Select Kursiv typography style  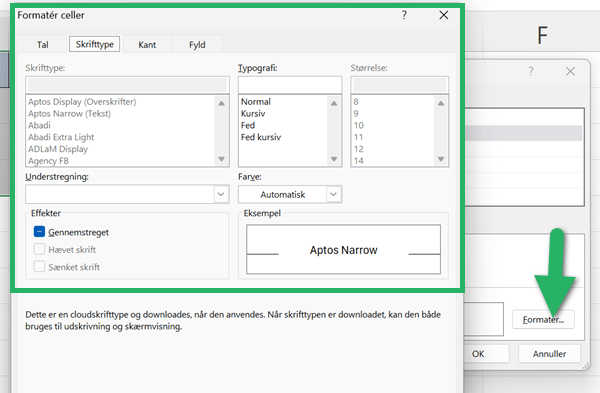click(253, 114)
